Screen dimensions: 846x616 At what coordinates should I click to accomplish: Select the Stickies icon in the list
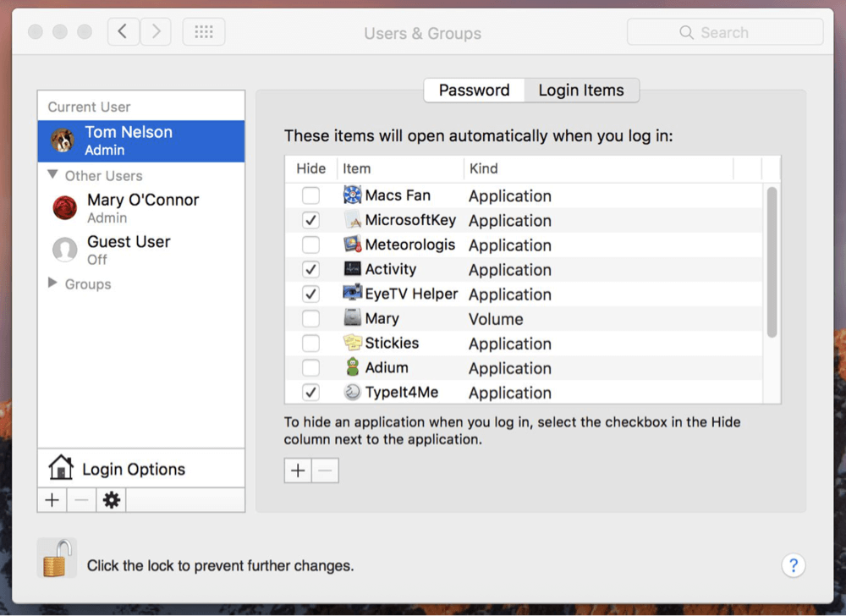354,343
